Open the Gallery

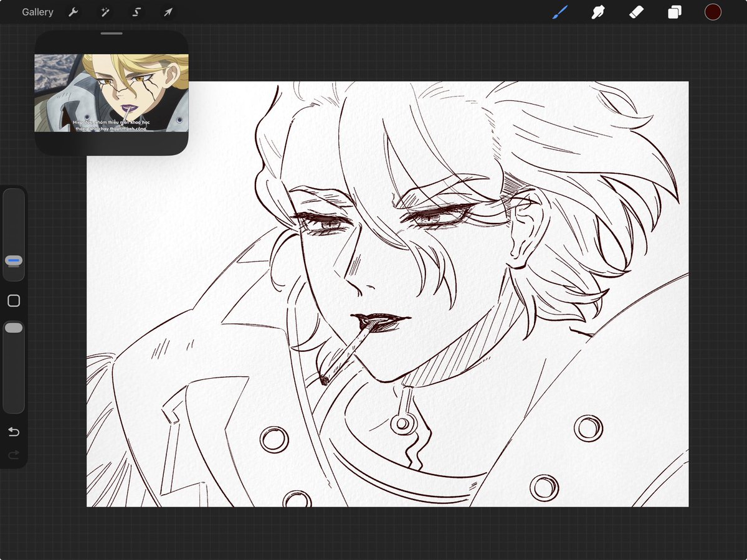point(37,12)
